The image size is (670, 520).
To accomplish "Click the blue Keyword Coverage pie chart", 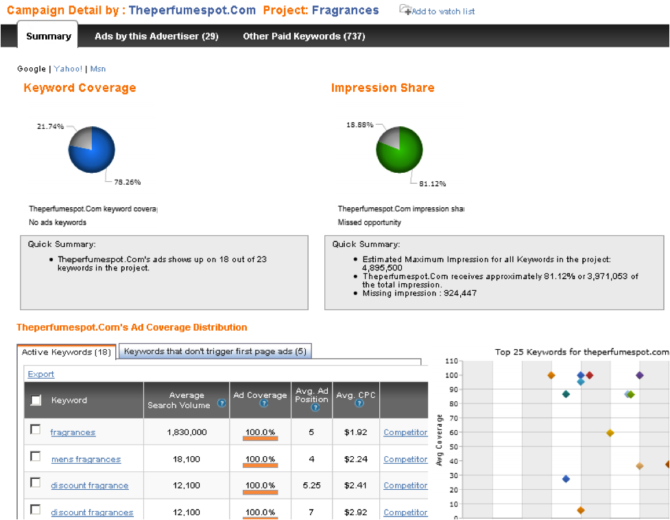I will pyautogui.click(x=92, y=150).
